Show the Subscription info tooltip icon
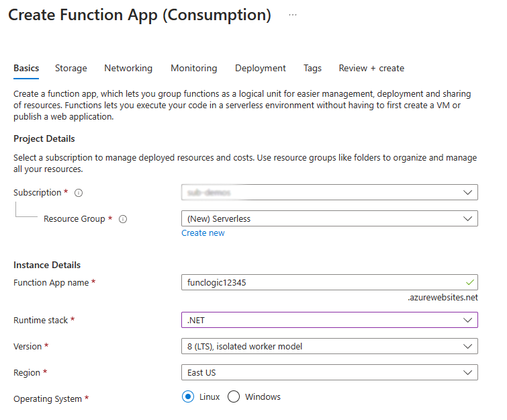 tap(79, 193)
